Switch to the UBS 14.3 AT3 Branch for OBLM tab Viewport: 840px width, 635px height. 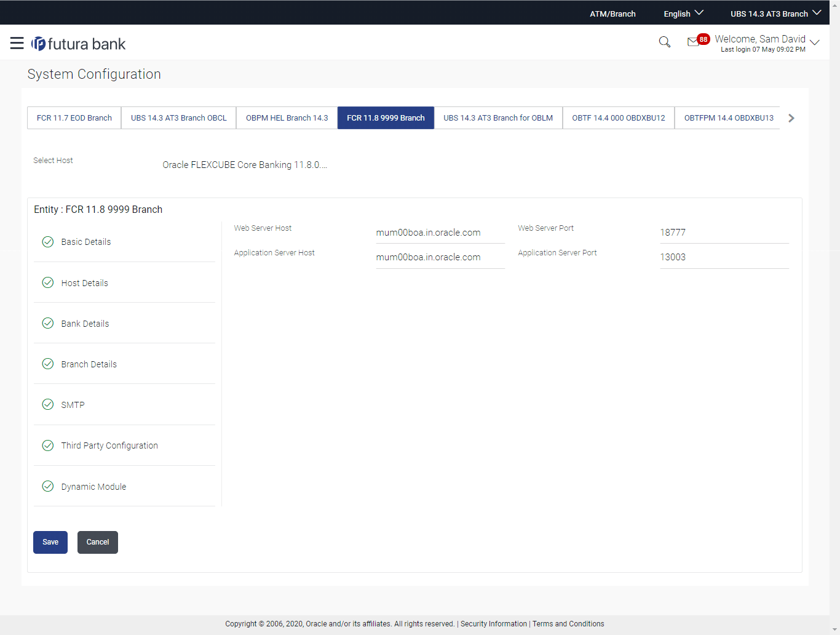click(498, 118)
